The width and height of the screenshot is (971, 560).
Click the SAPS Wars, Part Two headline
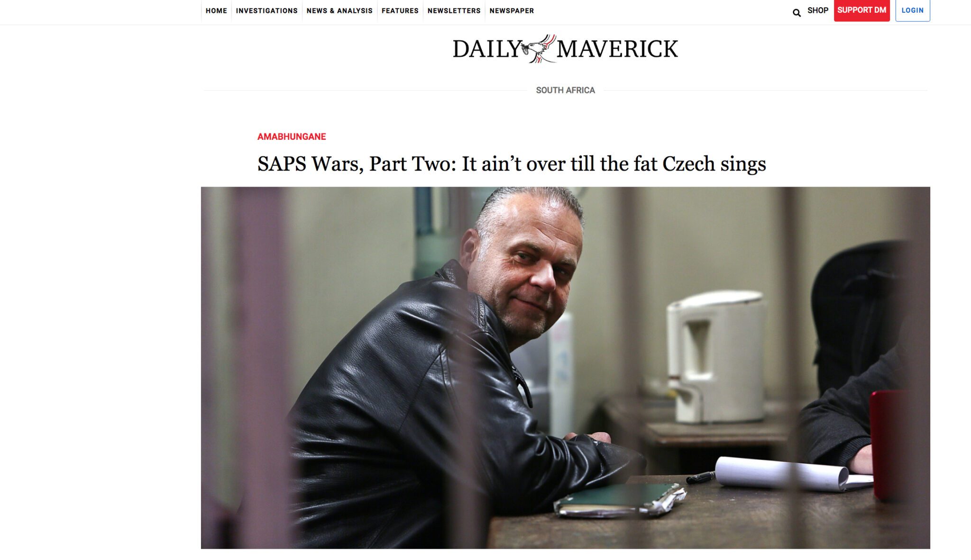(512, 164)
